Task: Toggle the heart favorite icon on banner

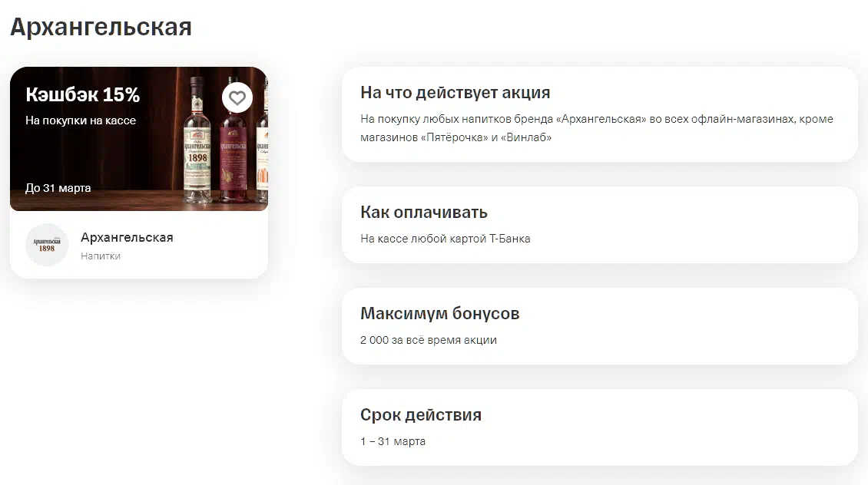Action: (237, 97)
